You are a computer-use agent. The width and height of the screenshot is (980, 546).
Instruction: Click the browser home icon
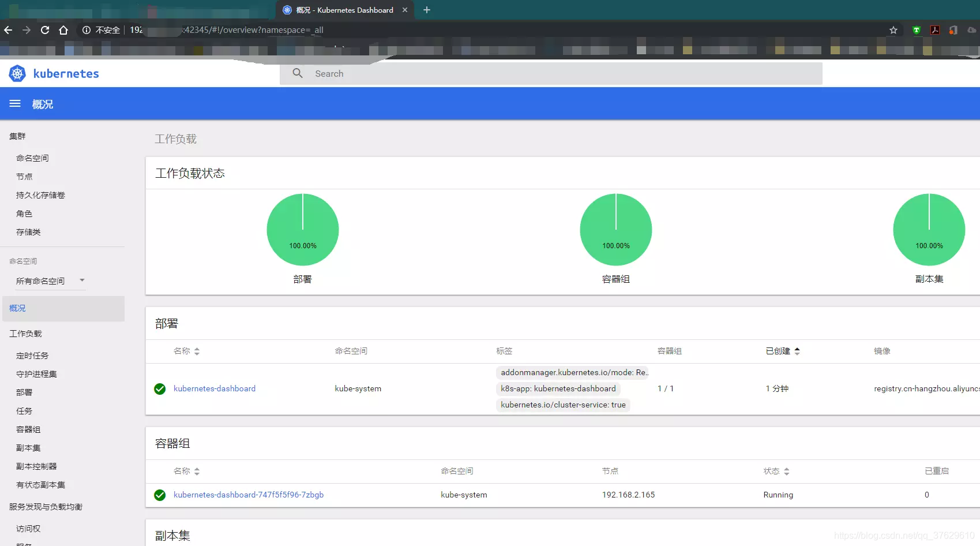pyautogui.click(x=63, y=30)
